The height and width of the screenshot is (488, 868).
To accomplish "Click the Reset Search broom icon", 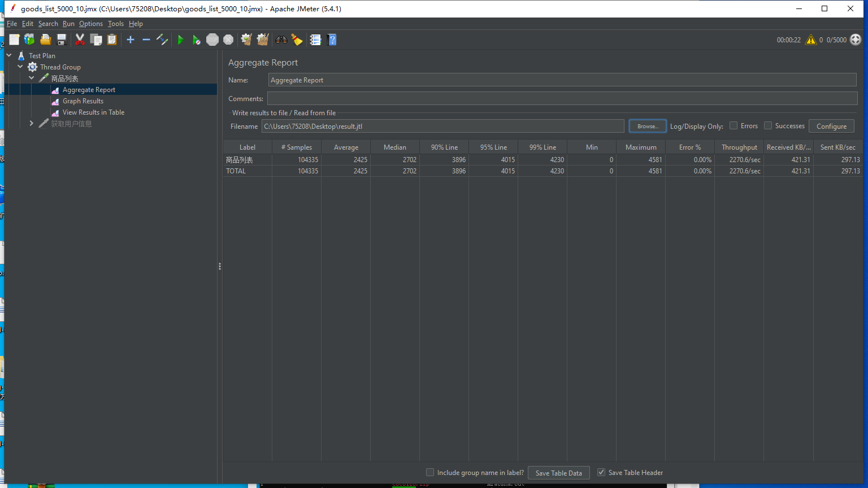I will pyautogui.click(x=297, y=40).
